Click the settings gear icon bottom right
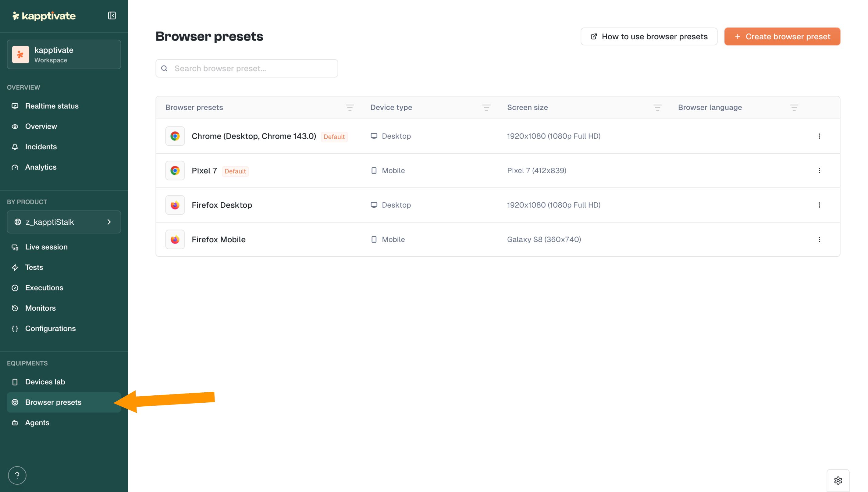 [x=838, y=480]
